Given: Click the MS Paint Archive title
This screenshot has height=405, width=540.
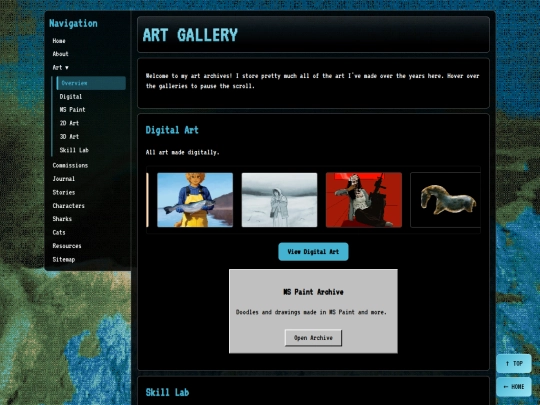Looking at the screenshot, I should click(313, 292).
